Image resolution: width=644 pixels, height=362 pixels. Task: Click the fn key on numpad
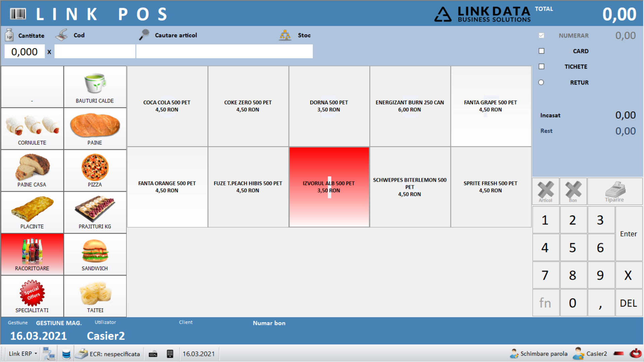(x=545, y=303)
